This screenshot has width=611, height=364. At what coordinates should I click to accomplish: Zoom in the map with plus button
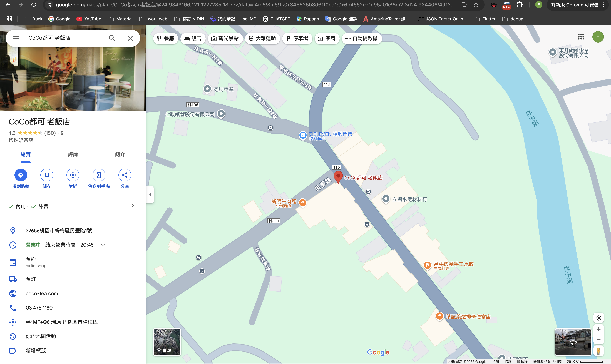click(x=598, y=329)
